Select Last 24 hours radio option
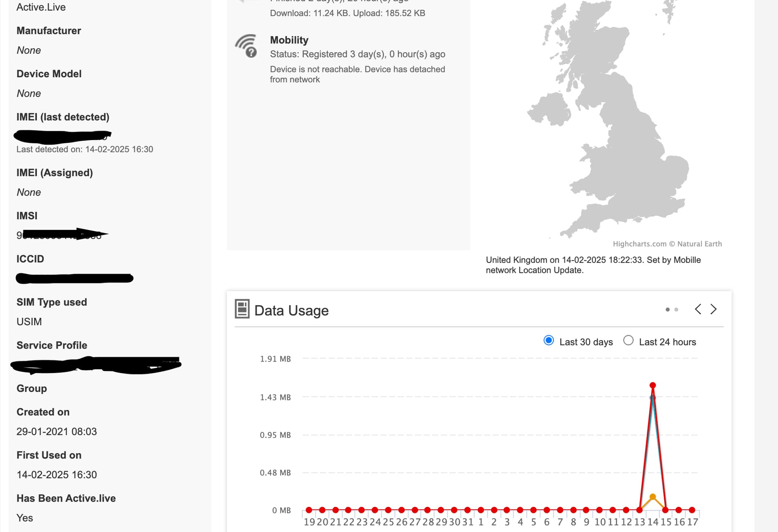 628,340
